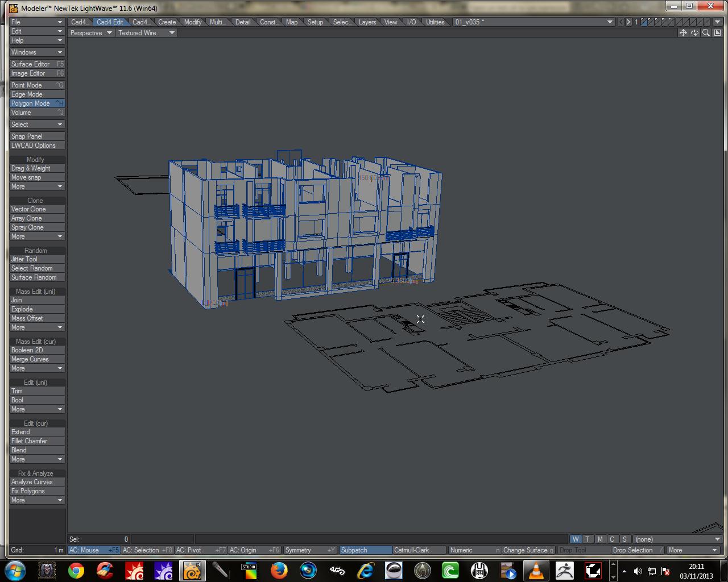Select the W weight map mode button
The width and height of the screenshot is (728, 582).
pyautogui.click(x=576, y=539)
